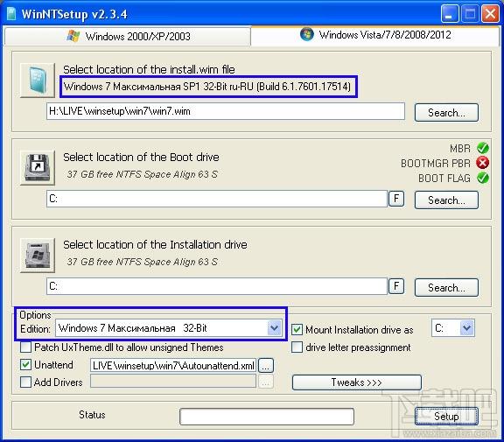Click the install.wim file source icon
This screenshot has height=442, width=504.
(x=38, y=80)
